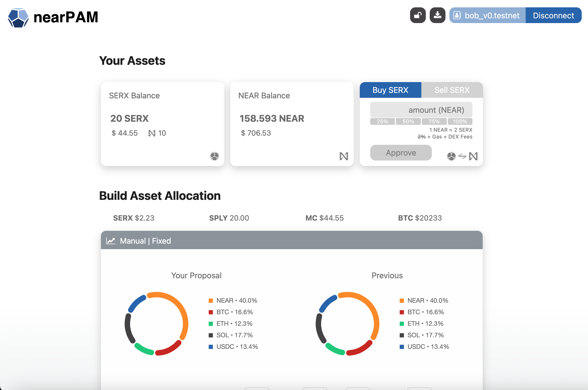This screenshot has width=588, height=390.
Task: Click the NEAR logo in NEAR Balance card
Action: tap(344, 156)
